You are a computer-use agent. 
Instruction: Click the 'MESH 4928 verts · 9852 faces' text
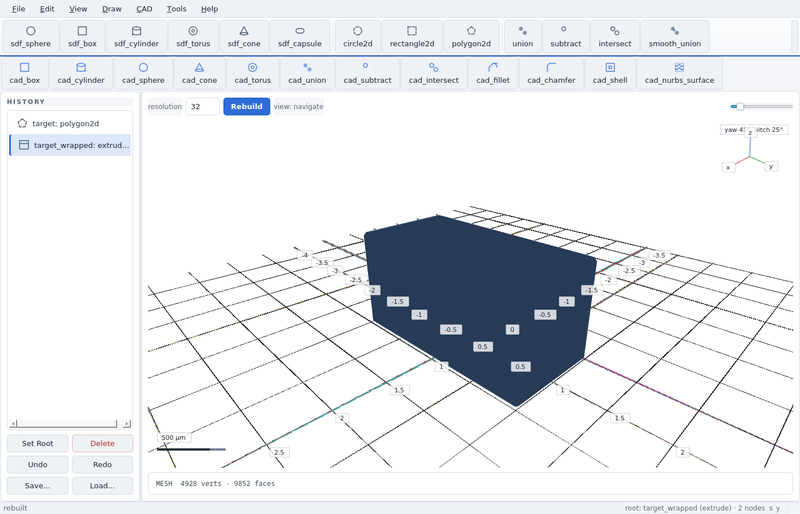tap(215, 483)
